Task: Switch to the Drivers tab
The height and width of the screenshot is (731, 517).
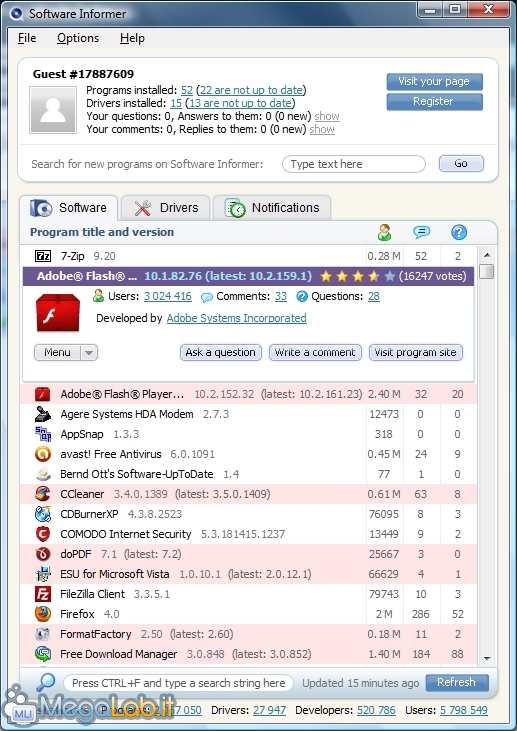Action: pyautogui.click(x=165, y=208)
